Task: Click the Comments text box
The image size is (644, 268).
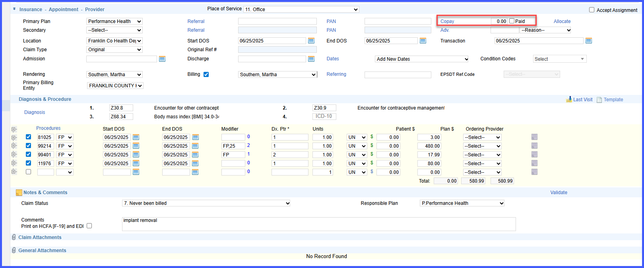Action: point(319,224)
